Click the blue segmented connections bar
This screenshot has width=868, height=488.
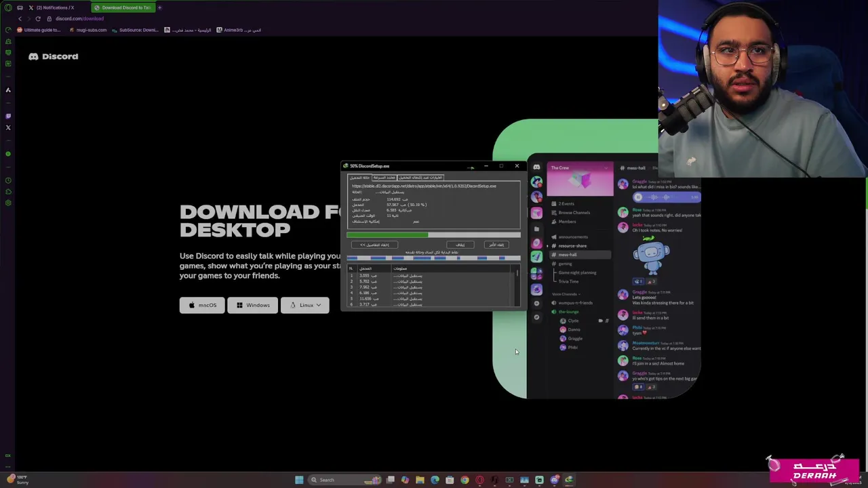(433, 258)
